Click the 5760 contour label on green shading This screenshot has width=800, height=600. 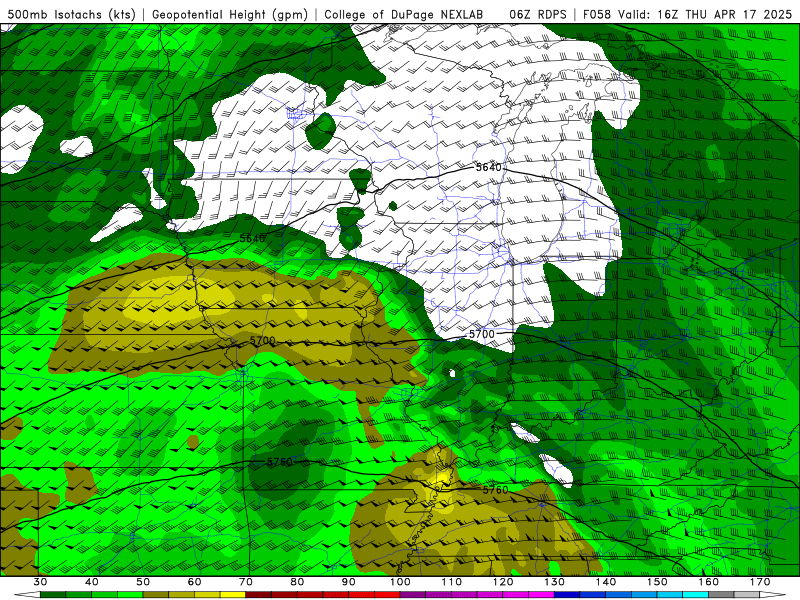(x=280, y=462)
